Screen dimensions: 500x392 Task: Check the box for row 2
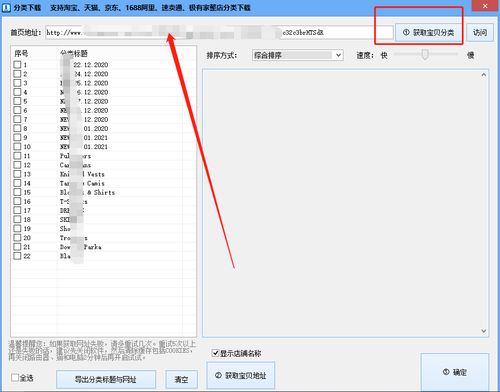[17, 74]
